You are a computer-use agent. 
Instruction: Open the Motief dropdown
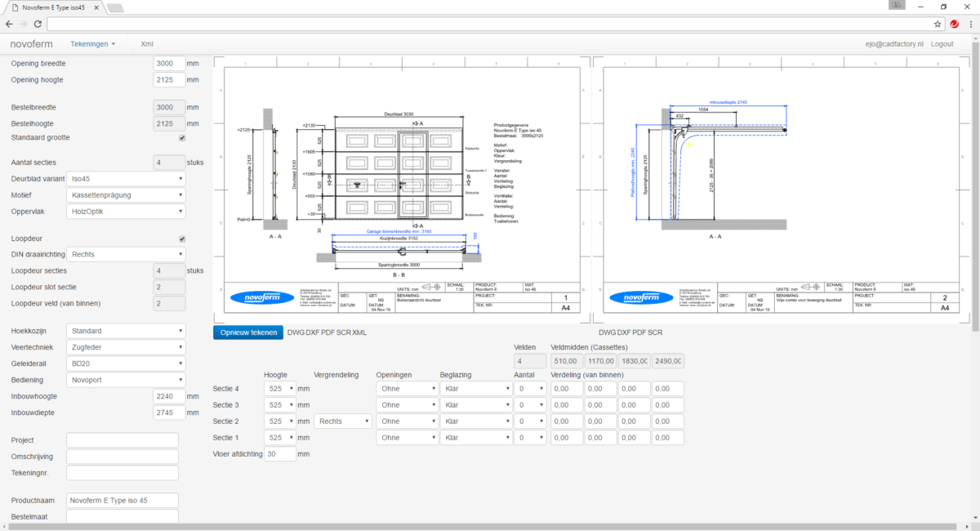pos(127,195)
